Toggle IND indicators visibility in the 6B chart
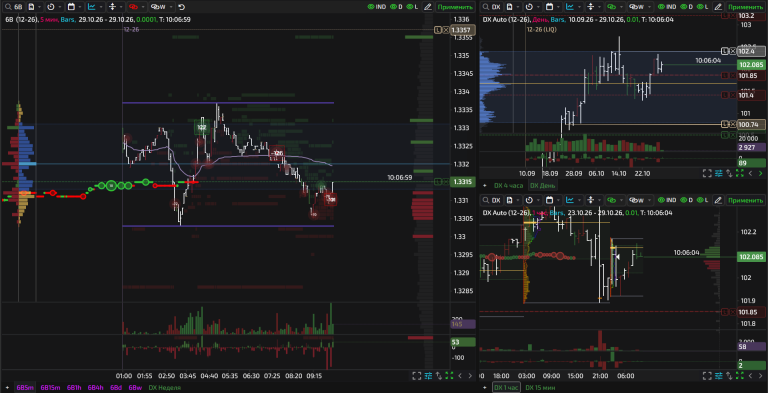Viewport: 768px width, 393px height. tap(377, 7)
